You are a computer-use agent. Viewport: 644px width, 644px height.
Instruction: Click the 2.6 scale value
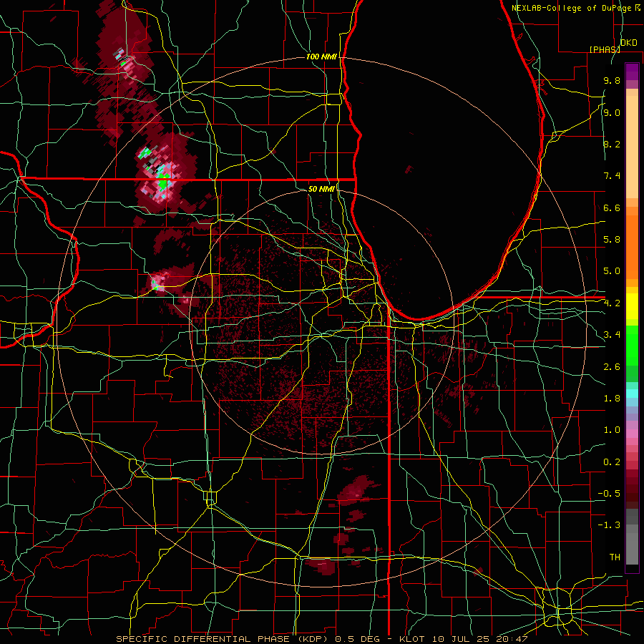(612, 367)
